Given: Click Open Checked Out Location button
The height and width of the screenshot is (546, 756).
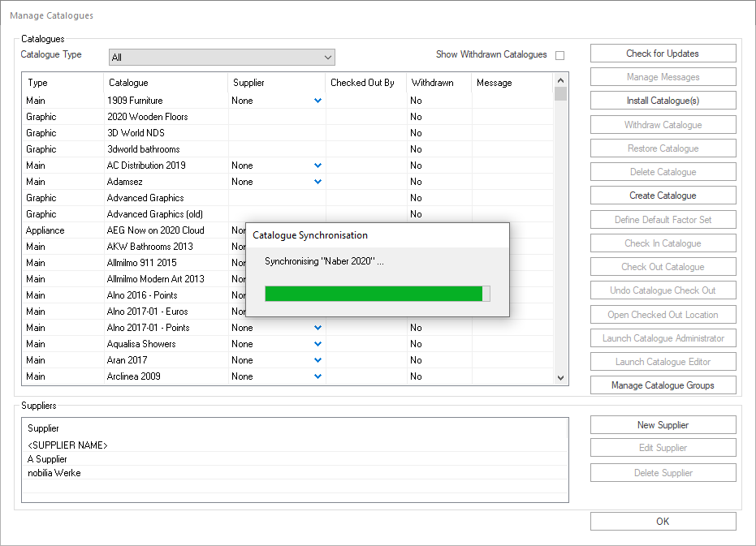Looking at the screenshot, I should pyautogui.click(x=663, y=315).
